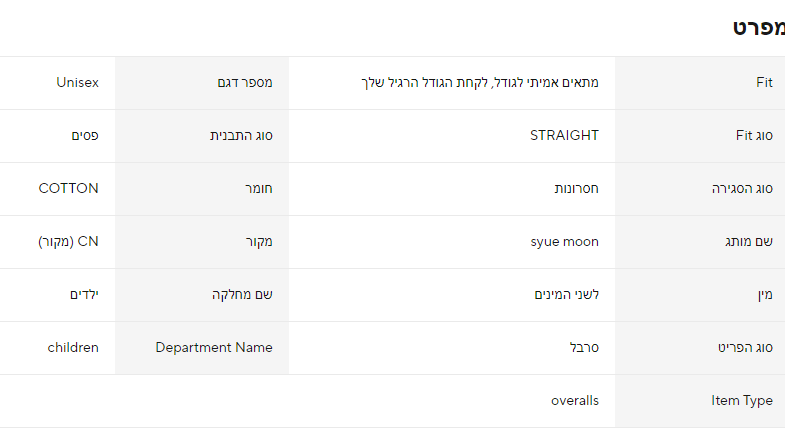Click the שם מותג label
Image resolution: width=785 pixels, height=439 pixels.
[x=750, y=242]
